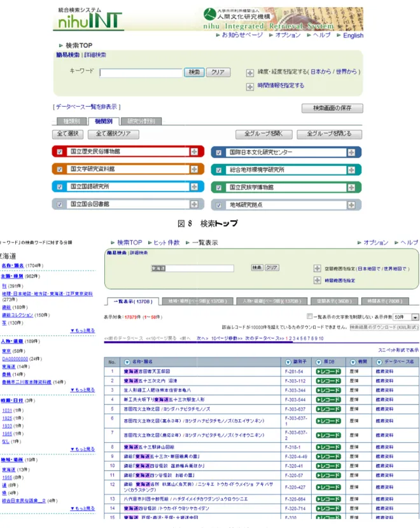Focus the results keyword field with 東海道

192,268
